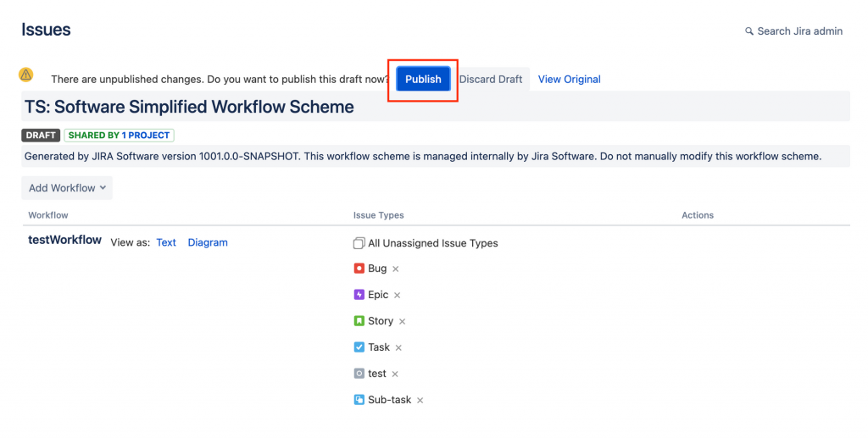Click the Actions column header

coord(698,215)
